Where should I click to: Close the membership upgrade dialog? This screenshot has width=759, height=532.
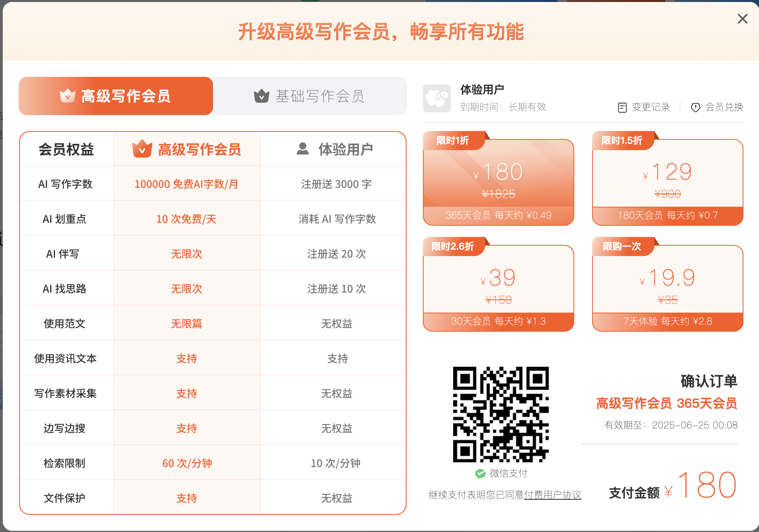(742, 18)
